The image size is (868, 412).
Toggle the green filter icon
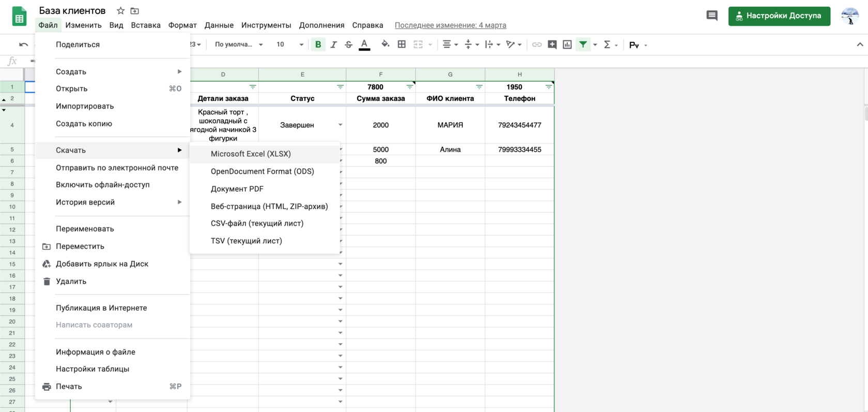[x=583, y=44]
